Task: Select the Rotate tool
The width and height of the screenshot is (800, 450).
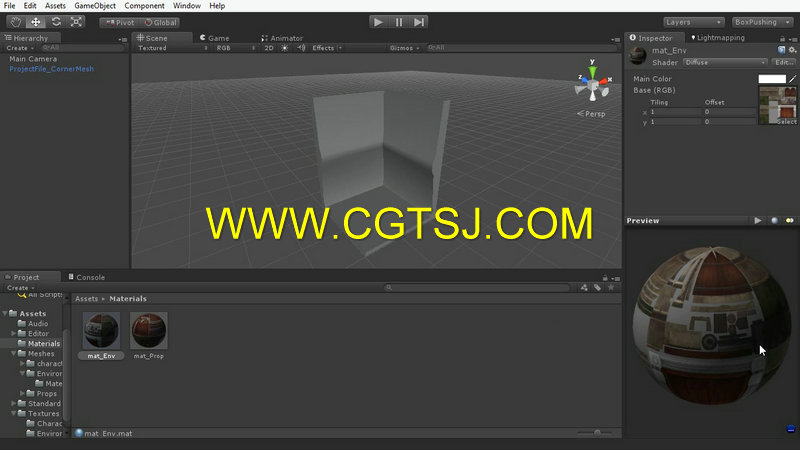Action: (56, 22)
